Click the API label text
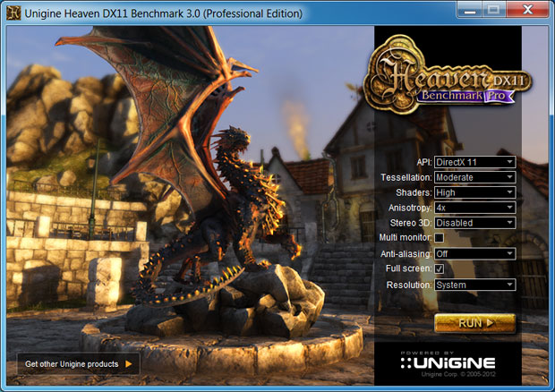Screen dimensions: 555x392 (x=424, y=162)
